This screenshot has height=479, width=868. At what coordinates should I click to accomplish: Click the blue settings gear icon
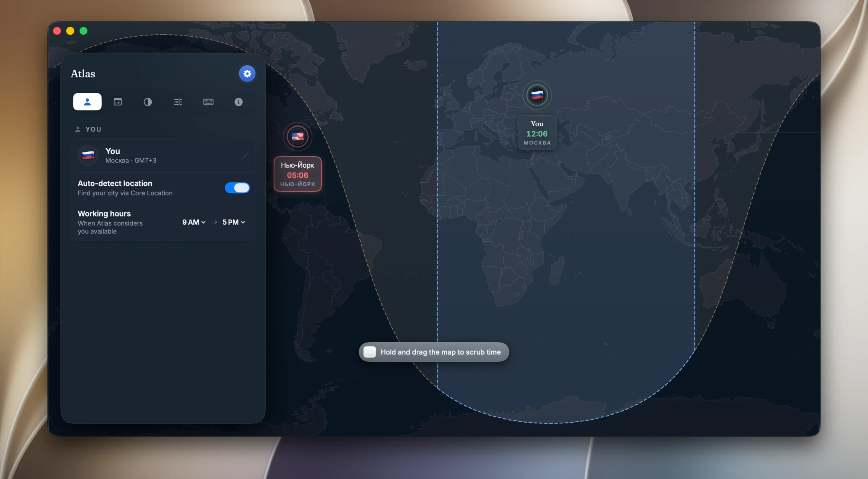pyautogui.click(x=247, y=73)
